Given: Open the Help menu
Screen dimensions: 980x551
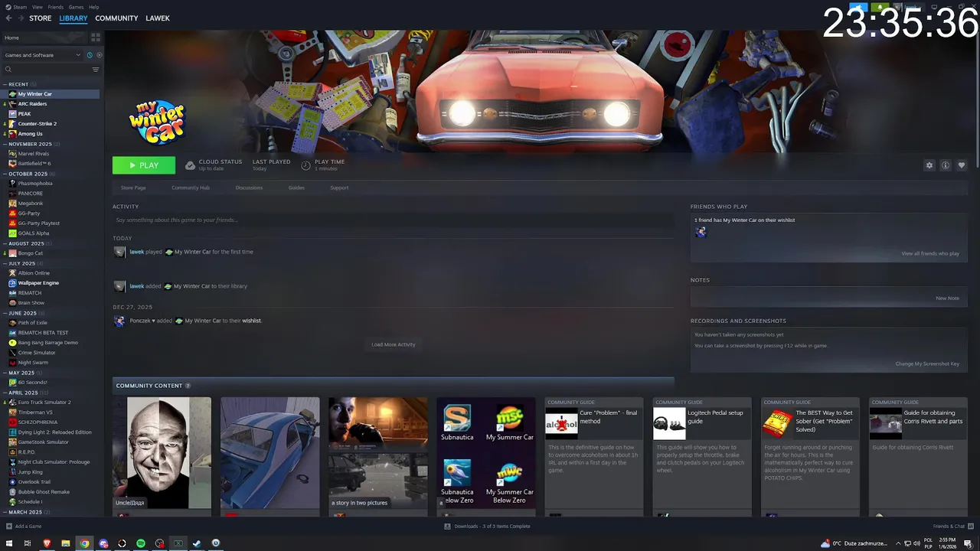Looking at the screenshot, I should click(x=93, y=7).
